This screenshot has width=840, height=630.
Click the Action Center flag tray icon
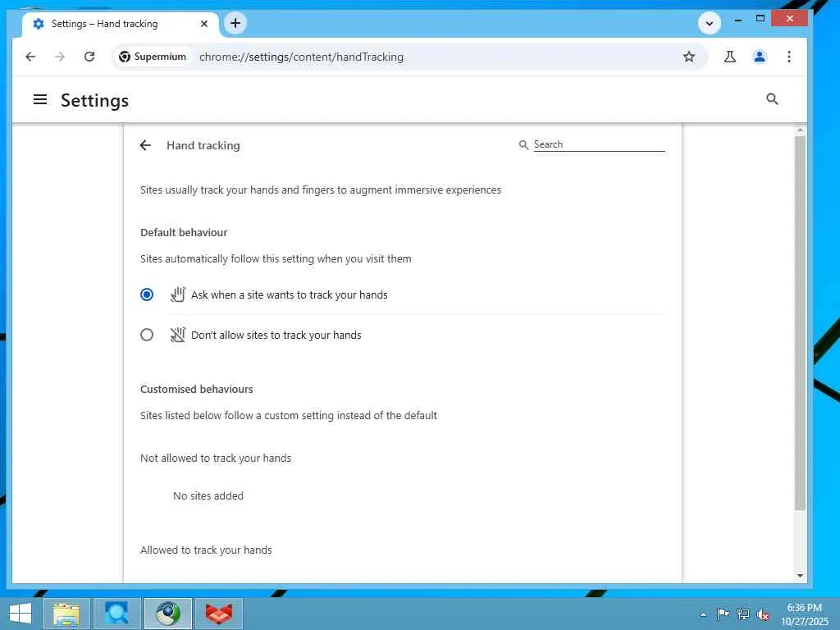(723, 614)
